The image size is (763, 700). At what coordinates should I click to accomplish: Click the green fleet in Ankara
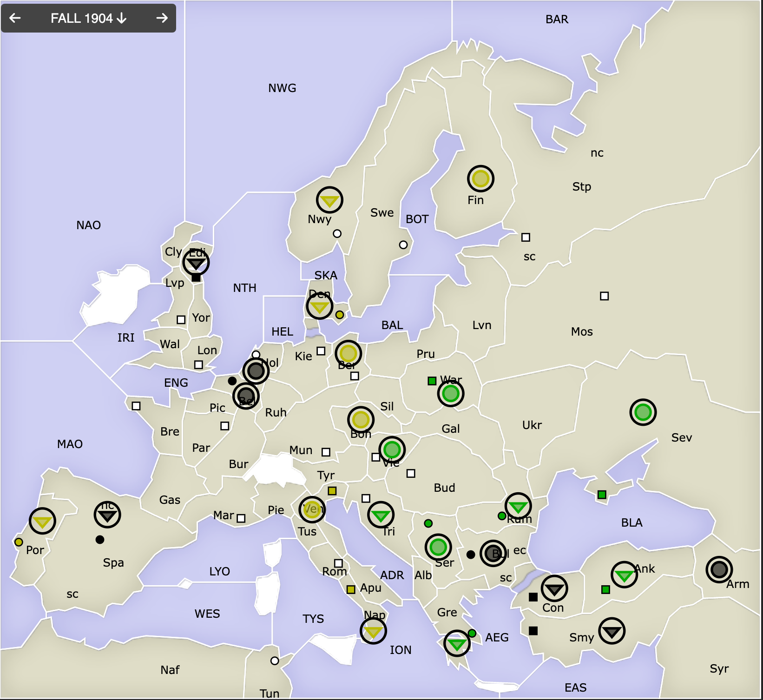(x=624, y=575)
